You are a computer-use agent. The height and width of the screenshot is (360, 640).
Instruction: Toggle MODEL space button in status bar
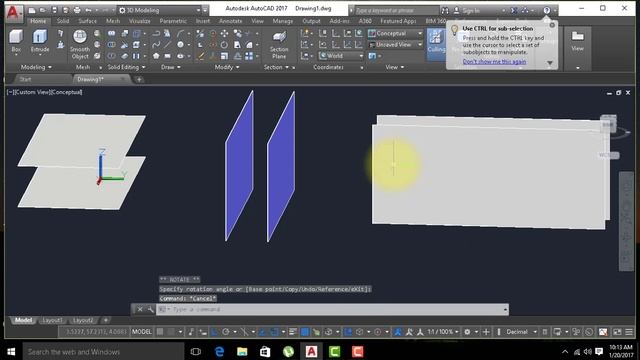point(142,332)
